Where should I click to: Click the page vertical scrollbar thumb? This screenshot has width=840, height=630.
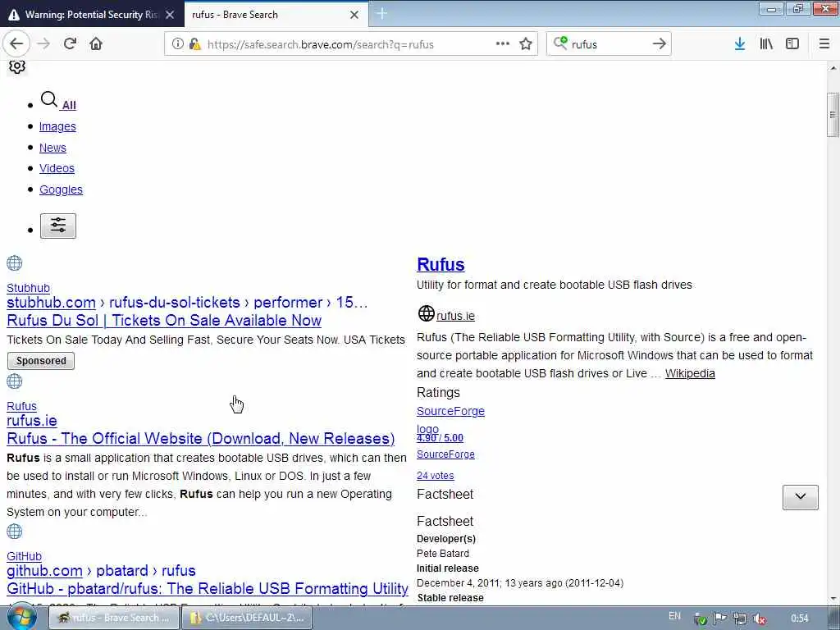pos(833,115)
